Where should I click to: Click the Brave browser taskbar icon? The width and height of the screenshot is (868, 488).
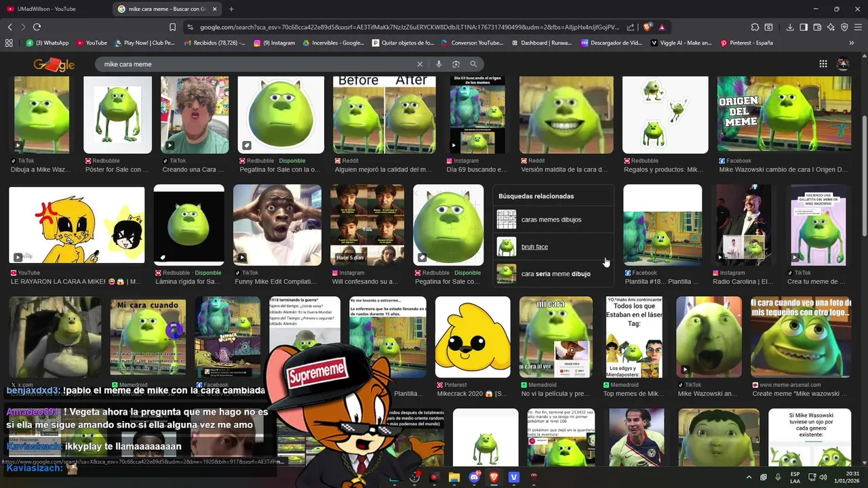[494, 477]
